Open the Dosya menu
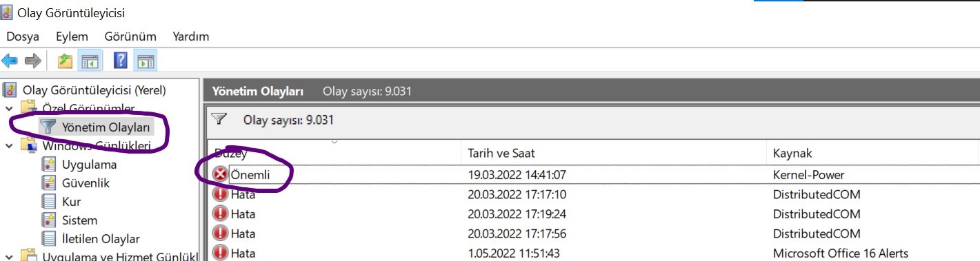The image size is (980, 261). 23,36
